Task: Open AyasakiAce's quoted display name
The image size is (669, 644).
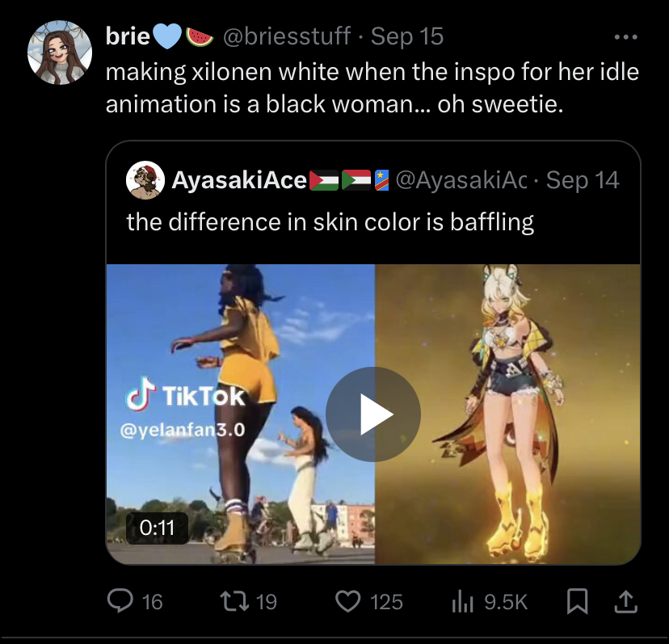Action: click(239, 180)
